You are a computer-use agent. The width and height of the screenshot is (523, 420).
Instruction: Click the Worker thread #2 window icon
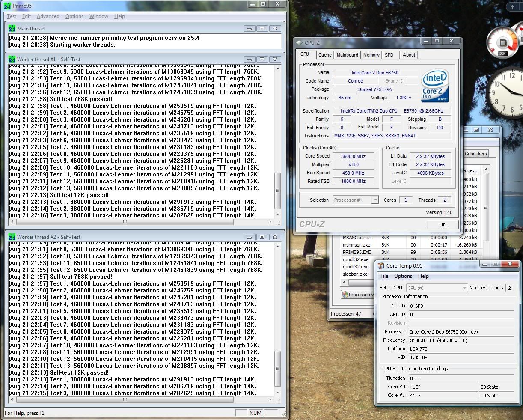[x=12, y=237]
